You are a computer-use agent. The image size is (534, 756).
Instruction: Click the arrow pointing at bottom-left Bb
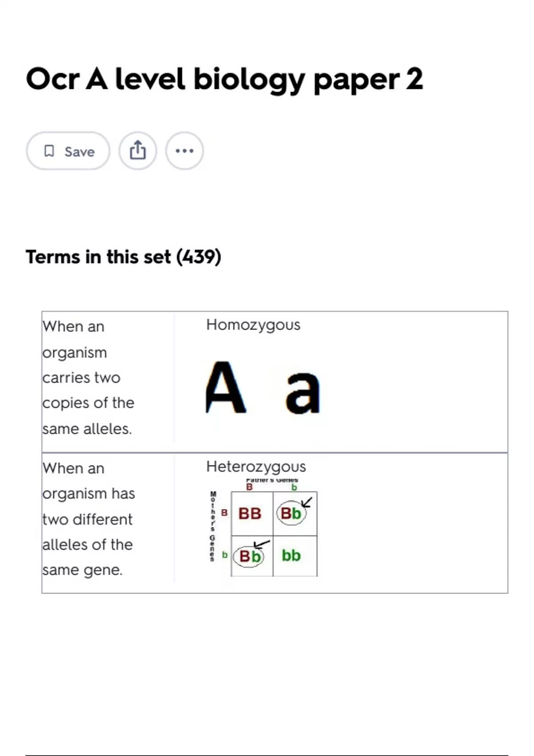click(262, 544)
